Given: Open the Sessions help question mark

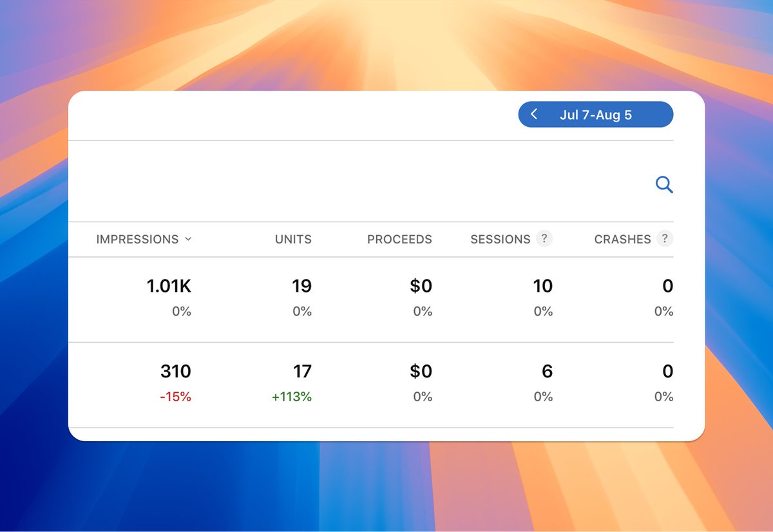Looking at the screenshot, I should [x=544, y=239].
